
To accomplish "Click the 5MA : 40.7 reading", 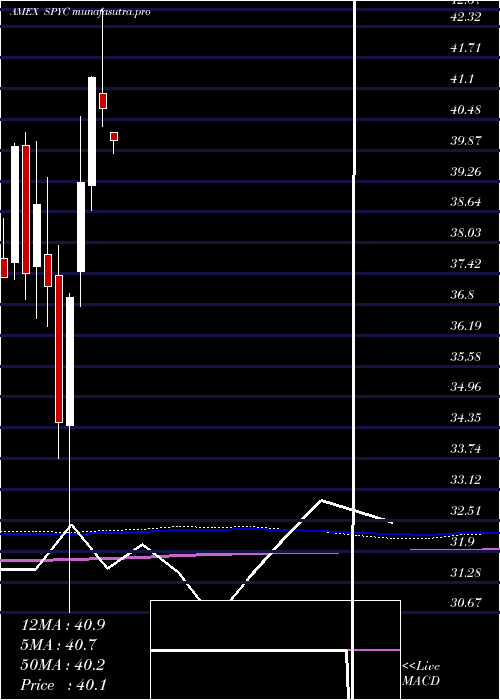I will point(59,645).
